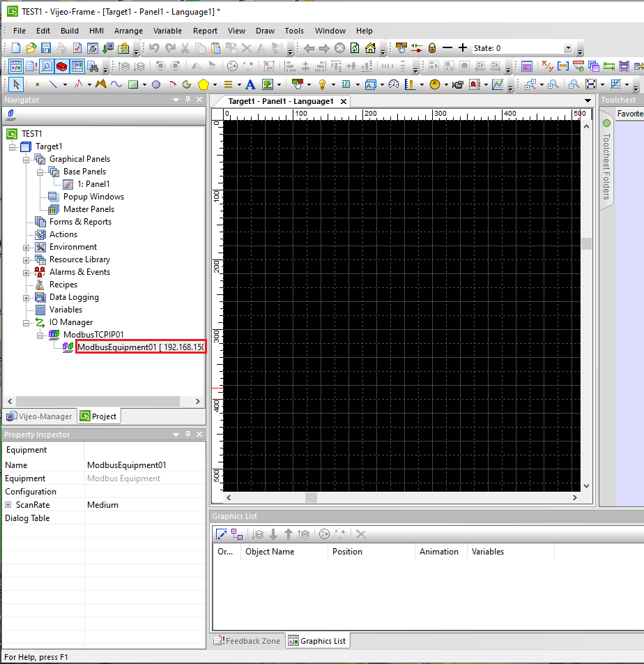Toggle the red toolchest icon
Viewport: 644px width, 664px height.
click(62, 66)
